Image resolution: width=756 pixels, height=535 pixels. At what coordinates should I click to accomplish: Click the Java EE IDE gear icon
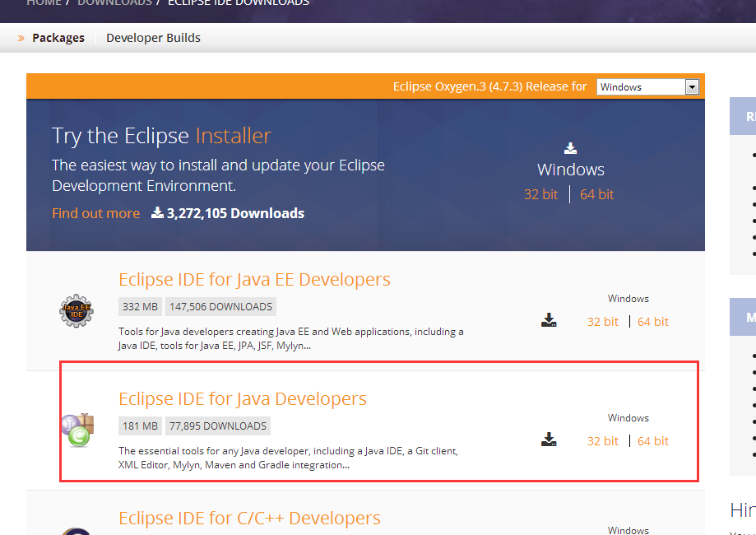click(x=77, y=311)
